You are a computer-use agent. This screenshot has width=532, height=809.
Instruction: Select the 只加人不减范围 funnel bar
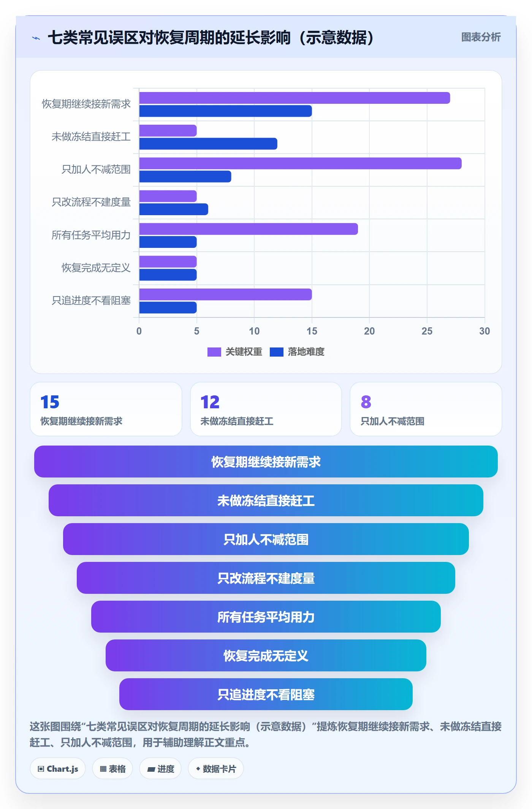266,539
